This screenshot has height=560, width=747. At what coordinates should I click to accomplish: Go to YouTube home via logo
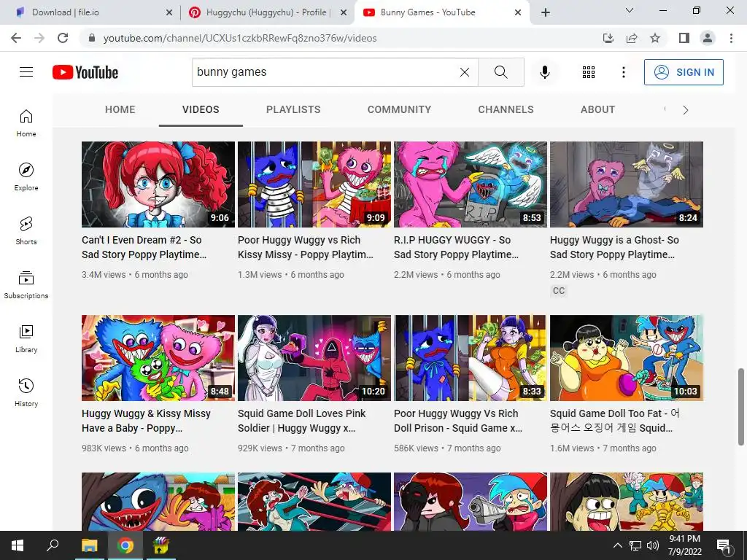(x=85, y=72)
